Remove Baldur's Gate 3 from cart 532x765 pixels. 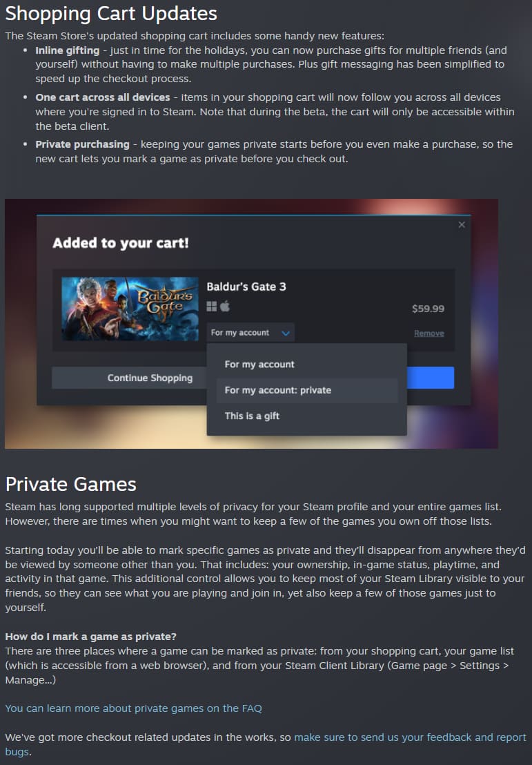pyautogui.click(x=429, y=333)
